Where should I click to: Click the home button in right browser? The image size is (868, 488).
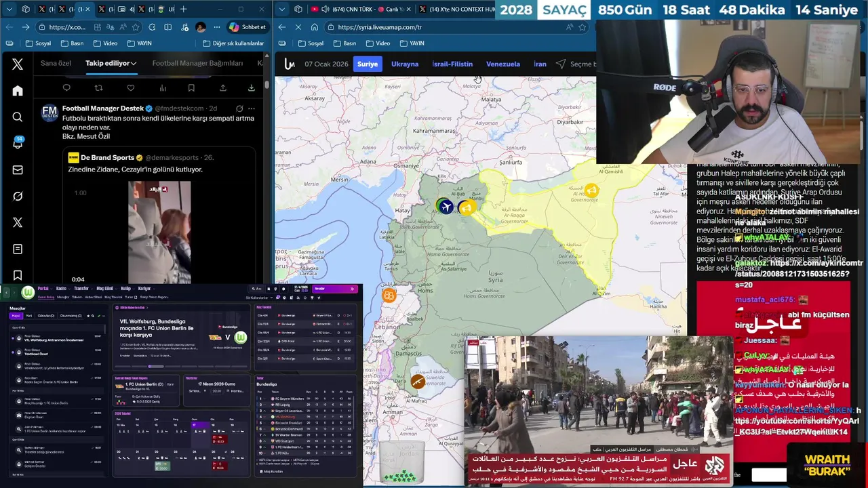(315, 27)
